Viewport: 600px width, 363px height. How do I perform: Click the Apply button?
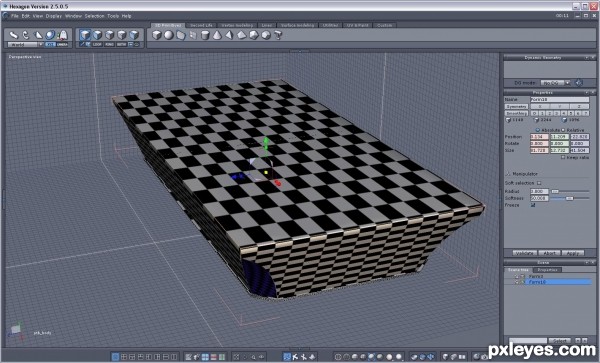tap(573, 253)
